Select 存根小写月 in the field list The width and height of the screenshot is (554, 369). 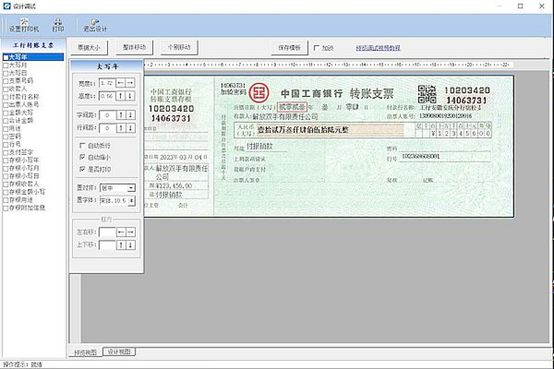(x=24, y=168)
